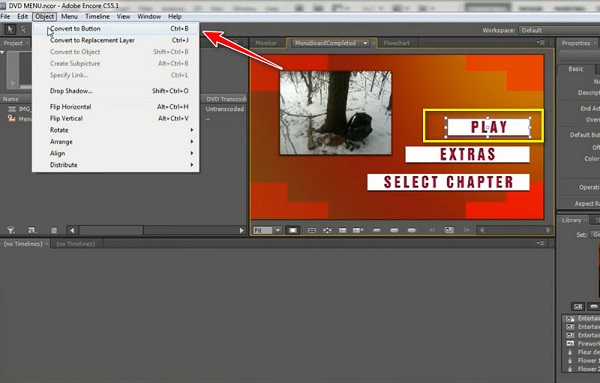Open the Library Set dropdown
Image resolution: width=600 pixels, height=383 pixels.
click(595, 234)
